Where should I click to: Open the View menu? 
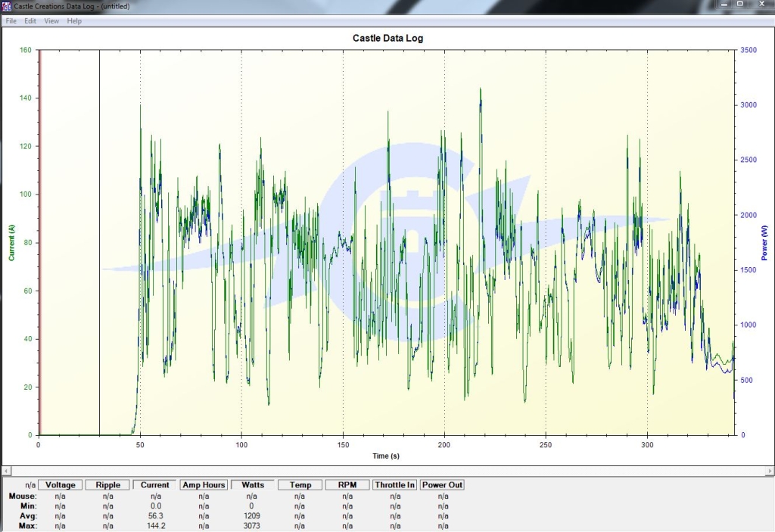click(51, 20)
